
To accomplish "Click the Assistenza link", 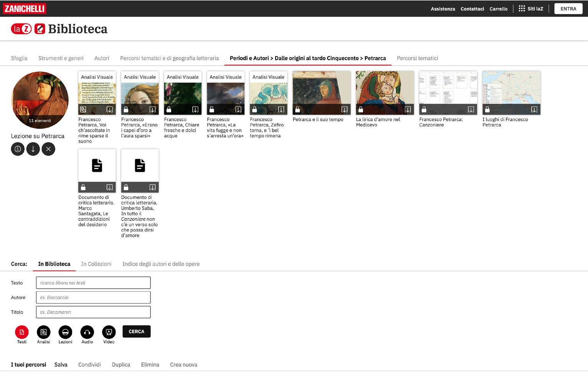I will click(443, 9).
